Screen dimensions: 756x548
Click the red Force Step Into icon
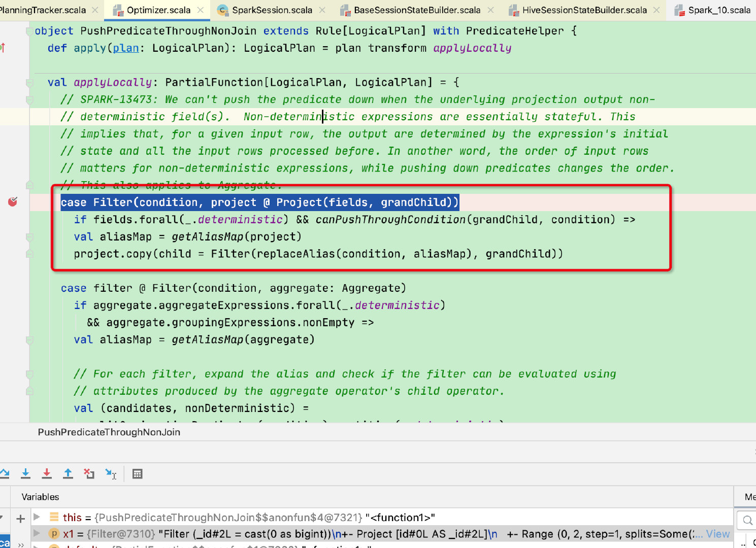pos(47,473)
